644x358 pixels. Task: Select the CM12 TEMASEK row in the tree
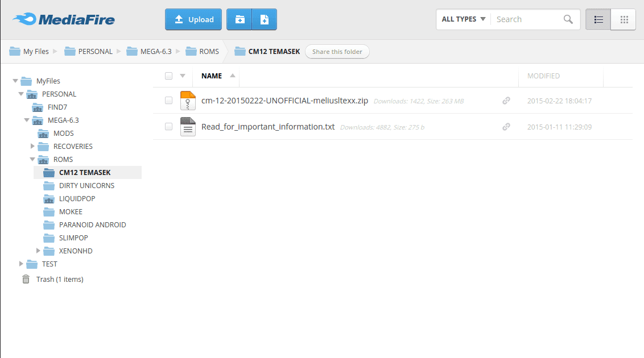pos(88,173)
